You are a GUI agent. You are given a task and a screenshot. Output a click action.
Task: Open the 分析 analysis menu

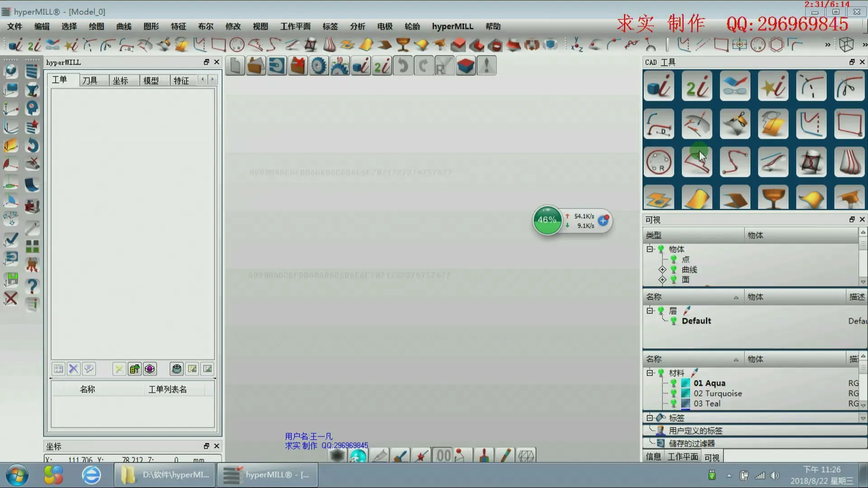357,26
